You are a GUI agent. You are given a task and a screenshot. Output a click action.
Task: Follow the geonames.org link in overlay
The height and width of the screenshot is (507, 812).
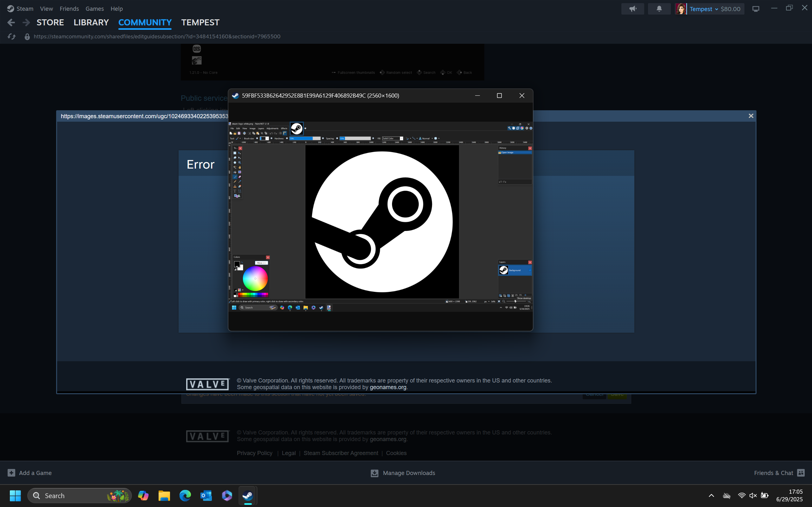[388, 387]
